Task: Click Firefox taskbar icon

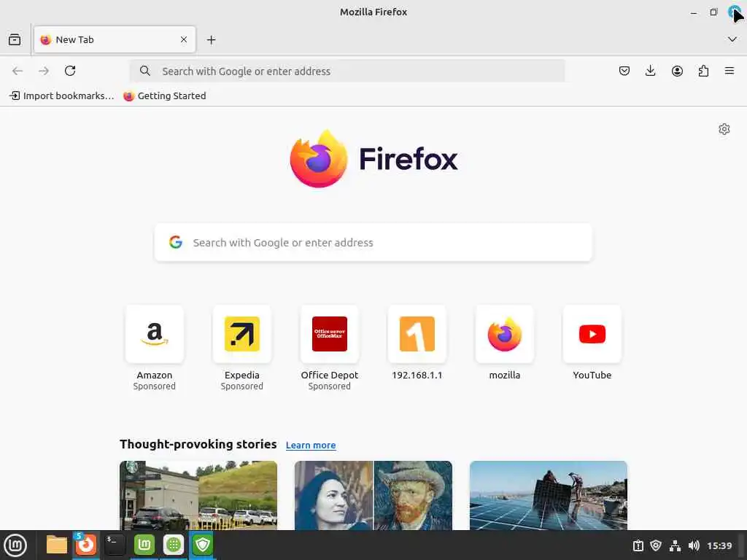Action: (x=86, y=545)
